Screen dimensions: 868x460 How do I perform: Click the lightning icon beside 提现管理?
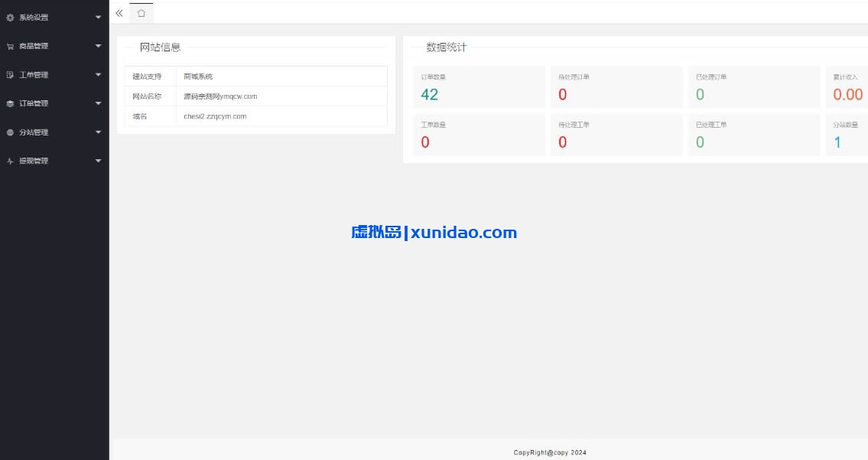10,160
